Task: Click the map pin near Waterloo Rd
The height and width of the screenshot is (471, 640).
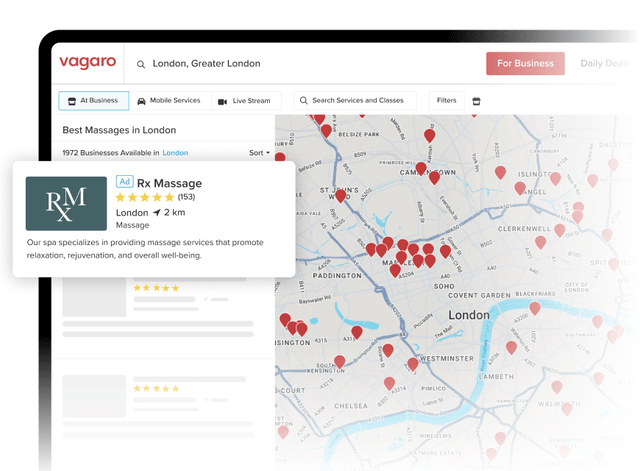Action: [x=511, y=347]
